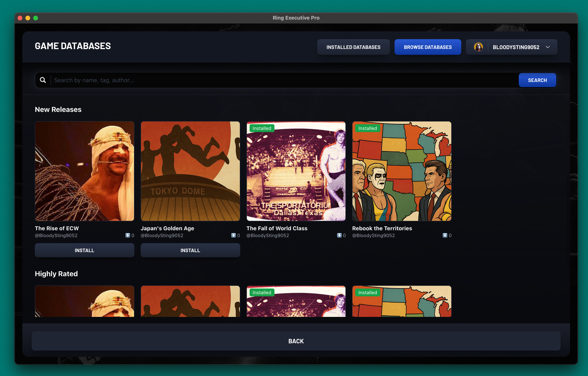This screenshot has height=376, width=588.
Task: Open Rebook the Territories map thumbnail in New Releases
Action: coord(402,171)
